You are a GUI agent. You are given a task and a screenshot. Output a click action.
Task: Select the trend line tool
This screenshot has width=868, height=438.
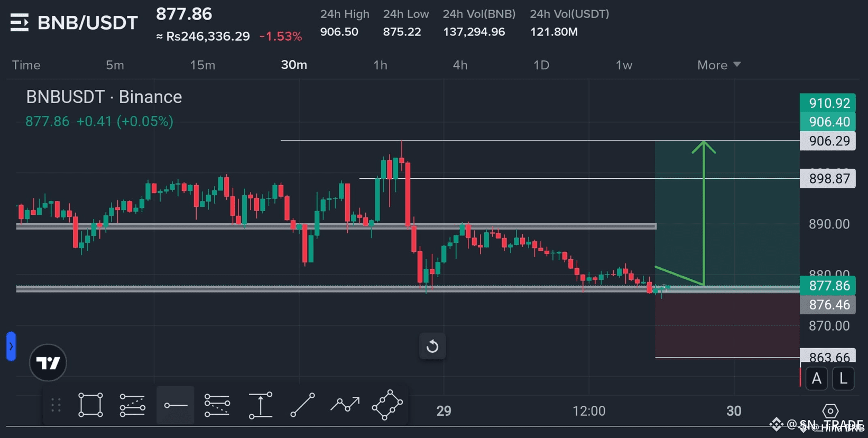click(x=302, y=405)
